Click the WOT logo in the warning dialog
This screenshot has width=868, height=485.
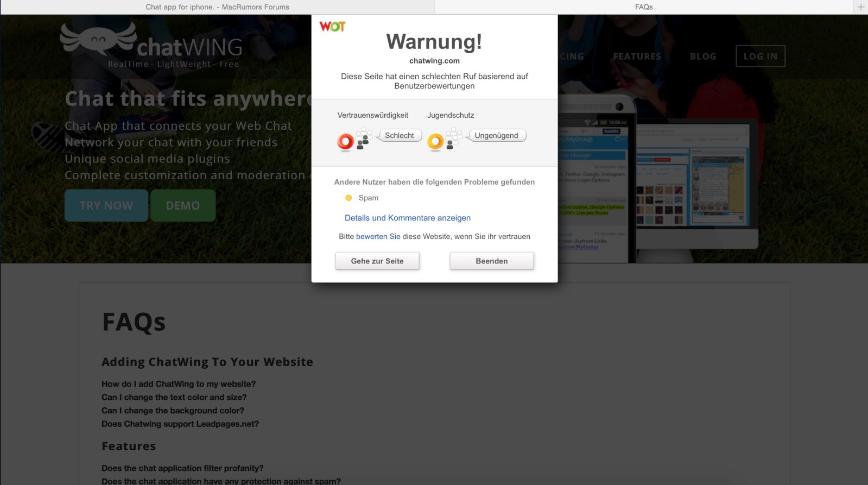(x=332, y=27)
